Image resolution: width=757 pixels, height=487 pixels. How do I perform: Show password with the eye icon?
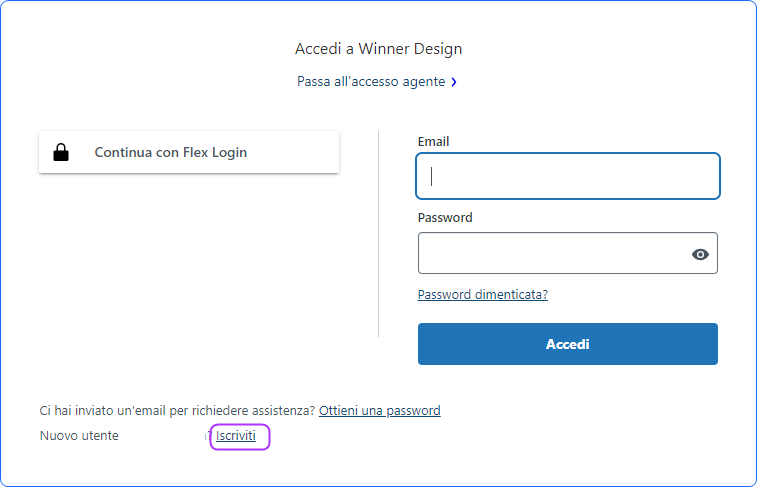click(x=700, y=254)
